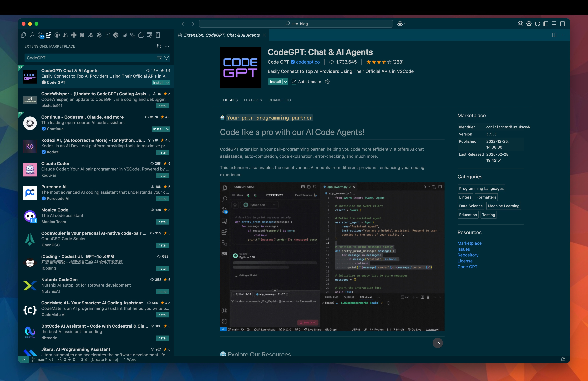The image size is (588, 381).
Task: Switch to the CHANGELOG tab
Action: pos(279,100)
